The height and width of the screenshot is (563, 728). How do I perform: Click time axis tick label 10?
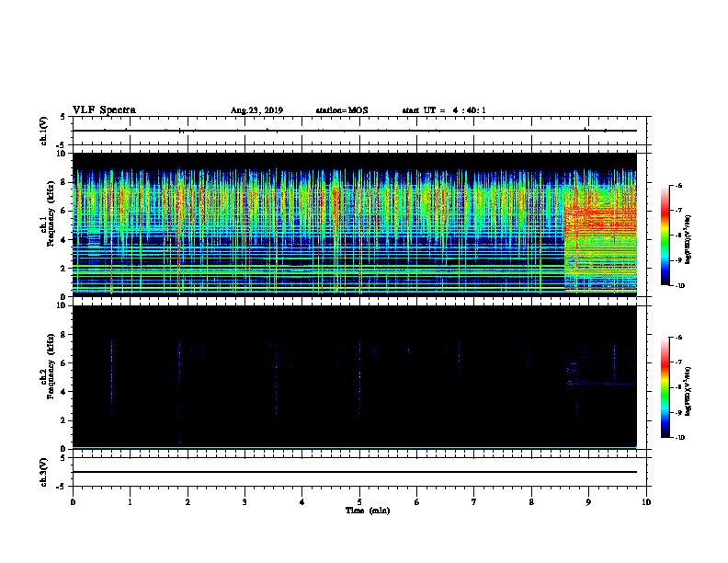(x=646, y=502)
